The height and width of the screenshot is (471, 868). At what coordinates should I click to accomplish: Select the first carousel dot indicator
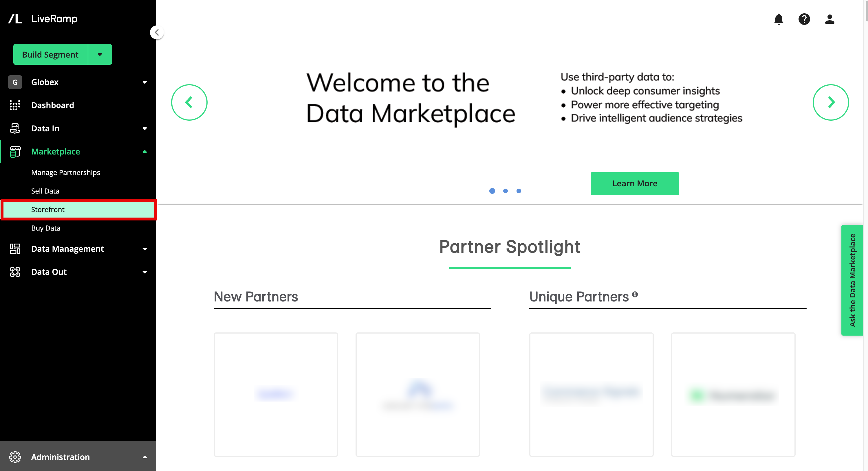pyautogui.click(x=492, y=191)
